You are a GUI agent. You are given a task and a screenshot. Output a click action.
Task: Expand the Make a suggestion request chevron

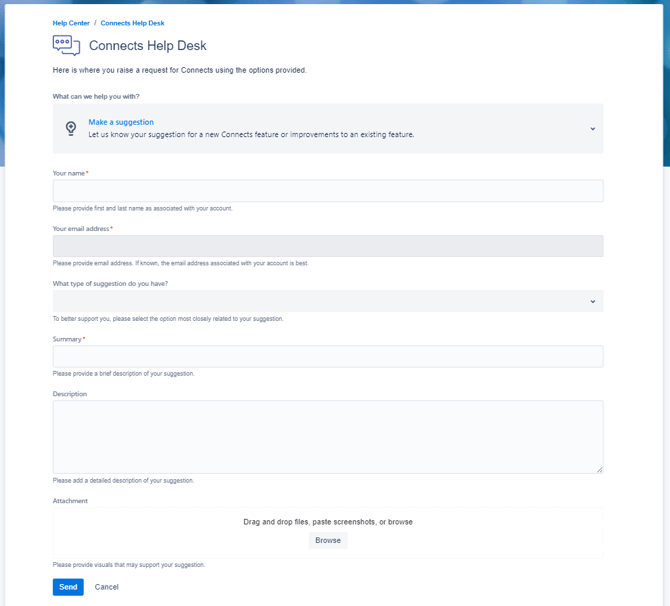click(592, 129)
